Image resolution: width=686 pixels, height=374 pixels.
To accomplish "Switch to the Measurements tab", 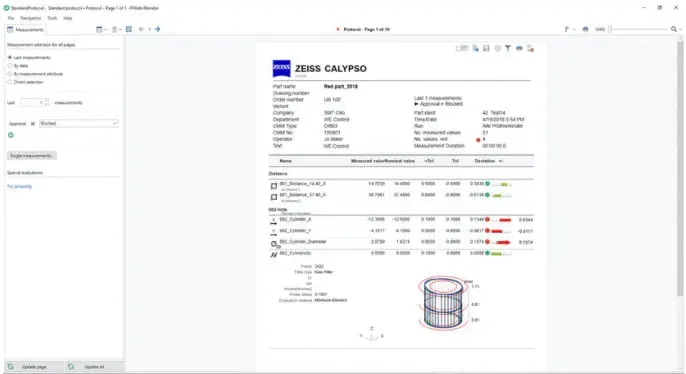I will tap(25, 29).
